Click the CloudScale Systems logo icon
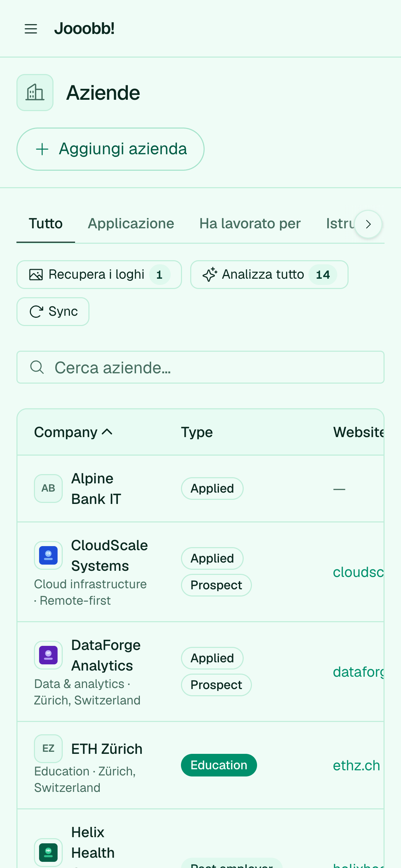401x868 pixels. coord(48,555)
